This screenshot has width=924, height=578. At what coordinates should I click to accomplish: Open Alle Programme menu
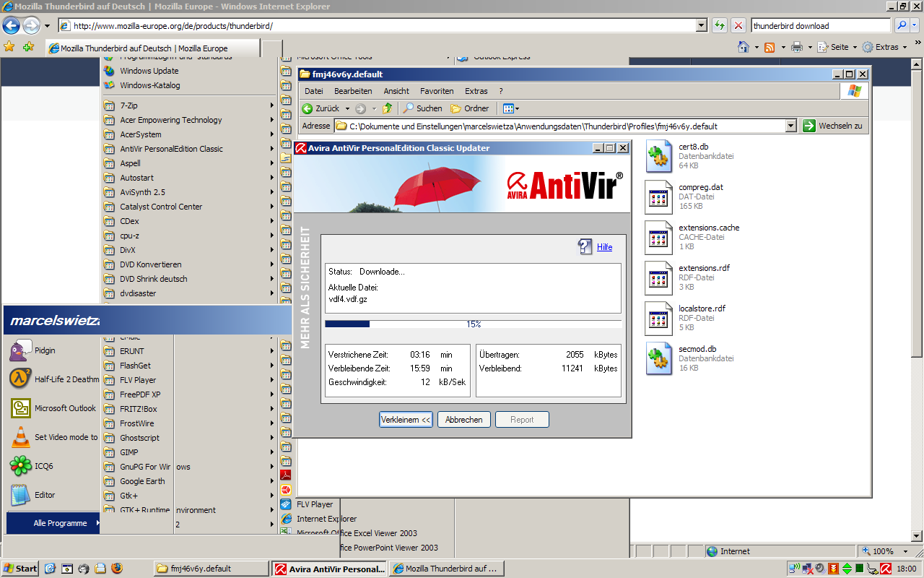tap(53, 523)
